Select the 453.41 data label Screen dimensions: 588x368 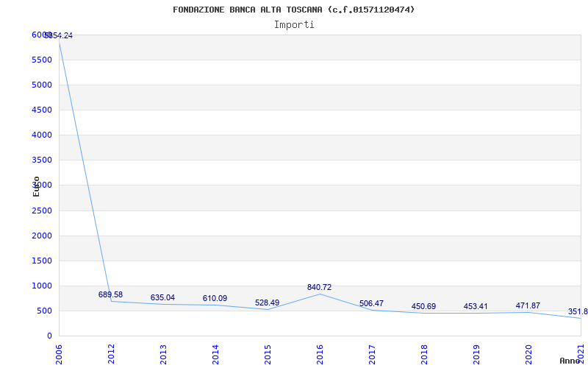click(476, 307)
